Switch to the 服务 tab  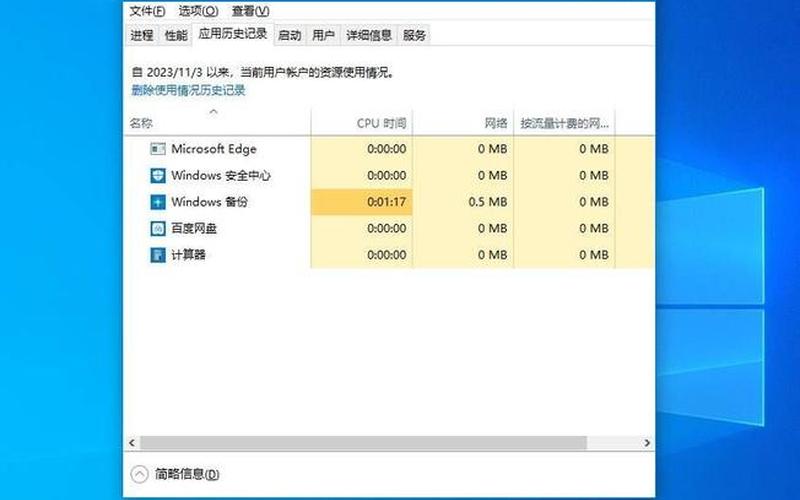click(414, 35)
